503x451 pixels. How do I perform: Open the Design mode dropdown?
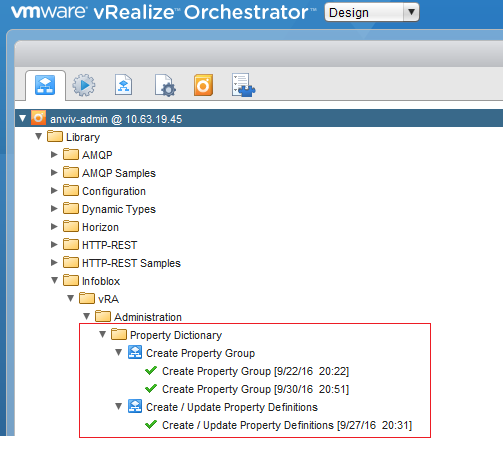pos(372,12)
